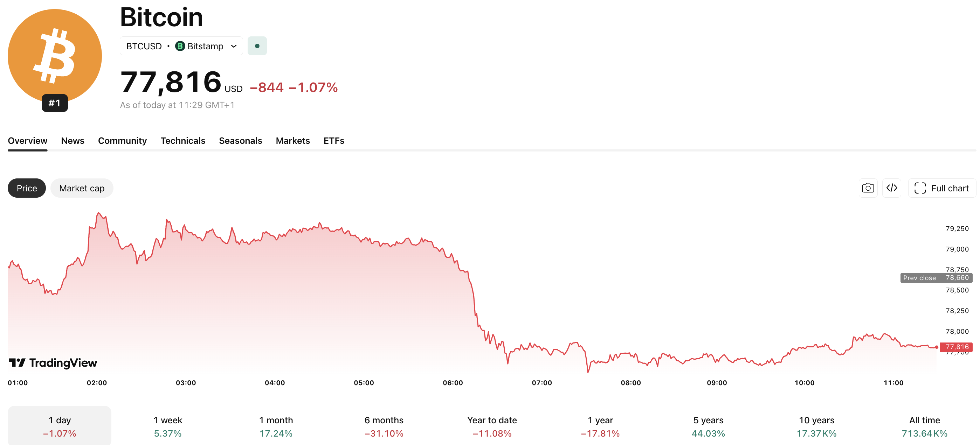Click the Year to date performance value
The width and height of the screenshot is (980, 445).
click(x=492, y=433)
